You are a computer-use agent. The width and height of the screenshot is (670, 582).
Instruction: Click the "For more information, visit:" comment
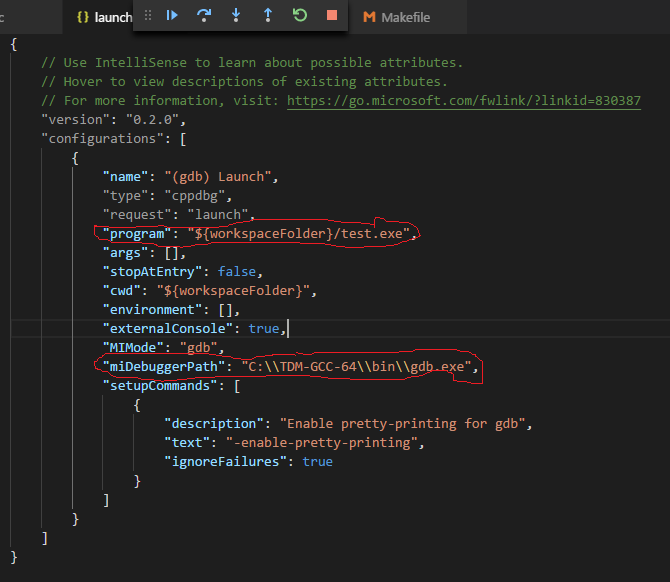coord(160,101)
